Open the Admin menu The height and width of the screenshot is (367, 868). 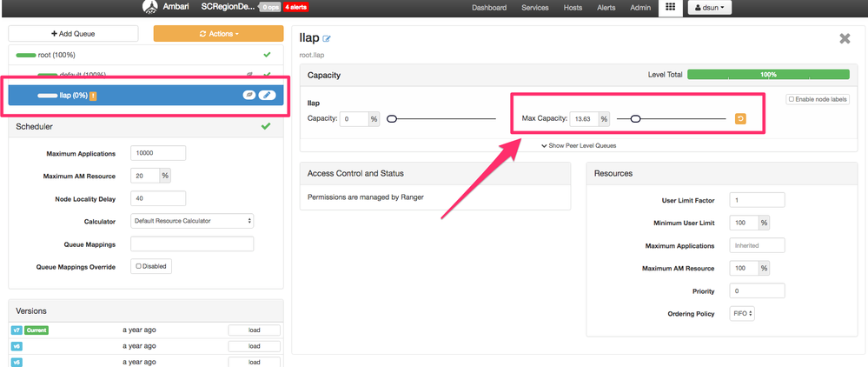pos(640,8)
